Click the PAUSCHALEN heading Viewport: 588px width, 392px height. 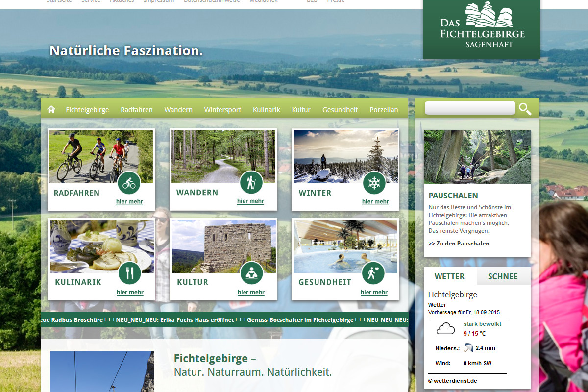point(453,196)
